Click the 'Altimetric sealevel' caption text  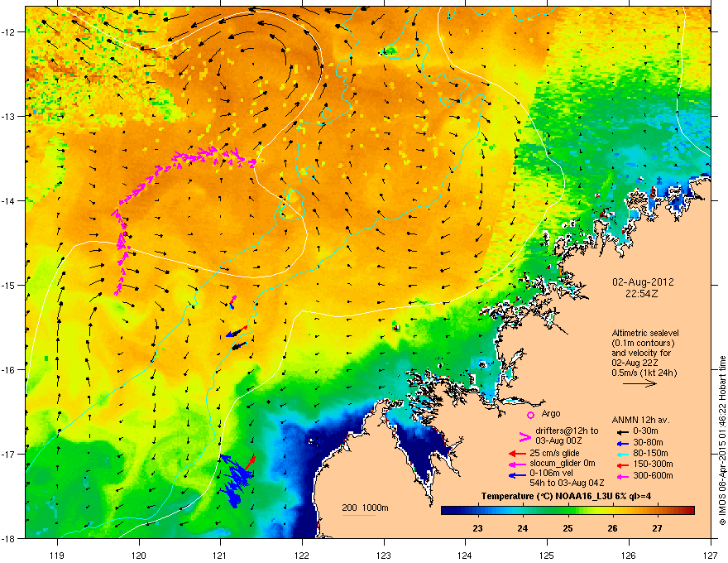[x=645, y=333]
